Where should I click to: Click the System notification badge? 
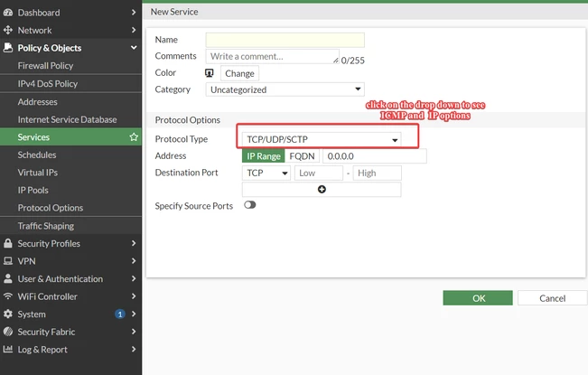(x=119, y=314)
